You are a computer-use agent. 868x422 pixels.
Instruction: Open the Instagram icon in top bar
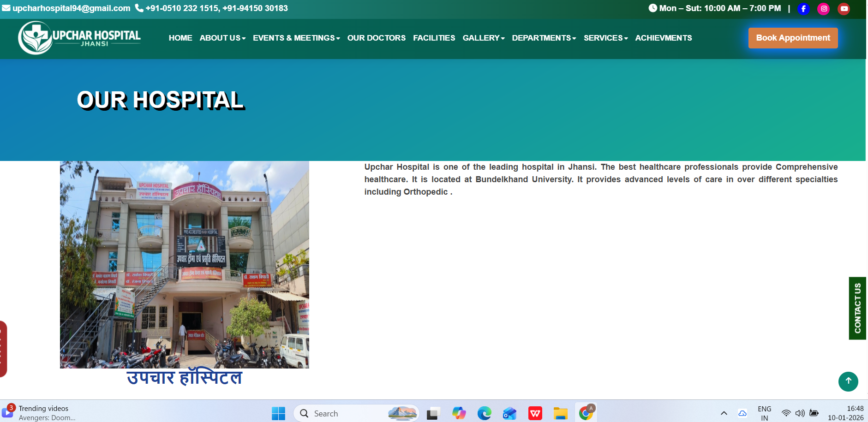(x=824, y=9)
